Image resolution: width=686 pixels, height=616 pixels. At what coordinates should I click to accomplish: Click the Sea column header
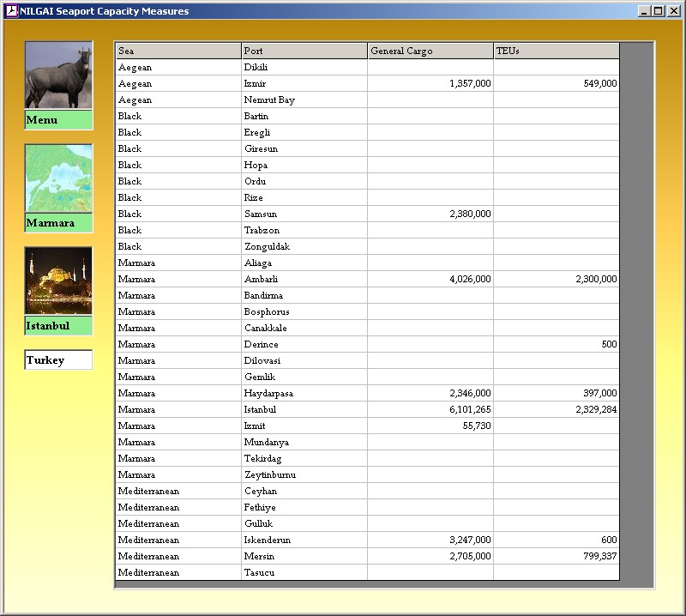click(178, 51)
